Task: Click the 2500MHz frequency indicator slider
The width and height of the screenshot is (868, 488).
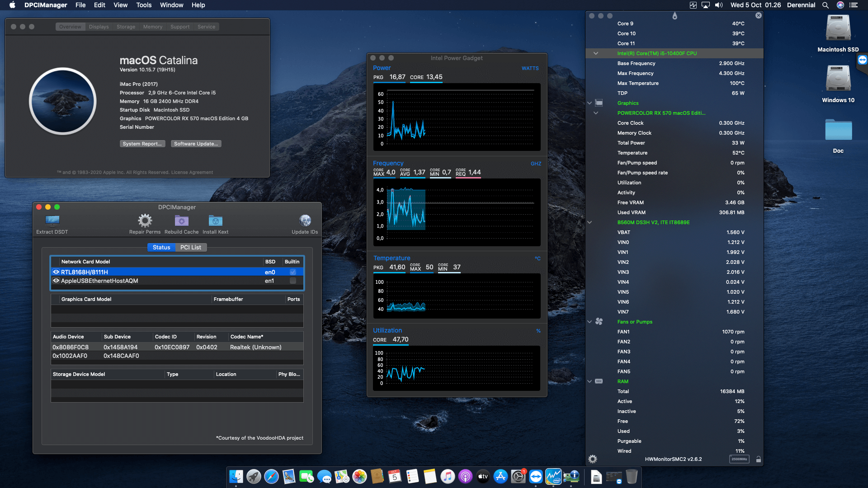Action: [x=740, y=459]
